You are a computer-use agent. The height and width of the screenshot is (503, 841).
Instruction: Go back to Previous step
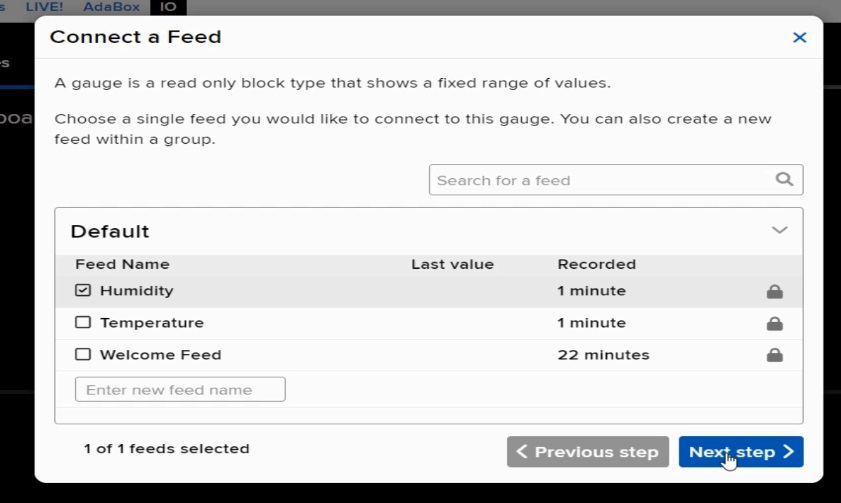point(588,452)
